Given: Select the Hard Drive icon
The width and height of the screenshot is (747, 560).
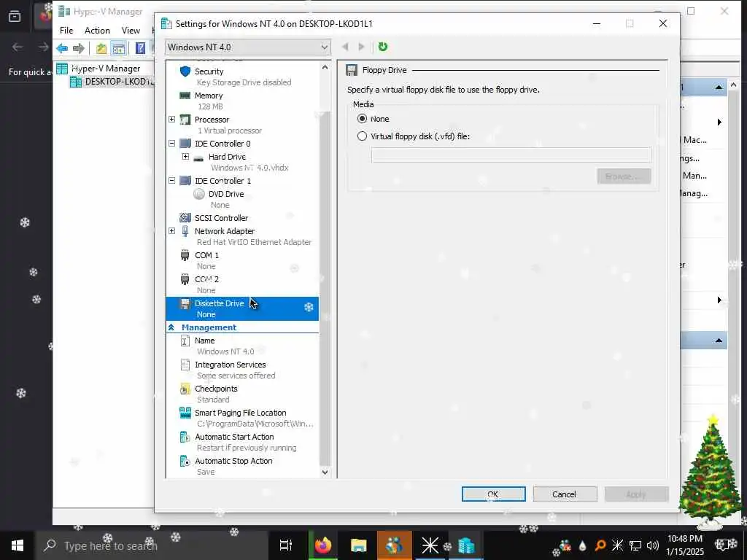Looking at the screenshot, I should click(x=198, y=157).
